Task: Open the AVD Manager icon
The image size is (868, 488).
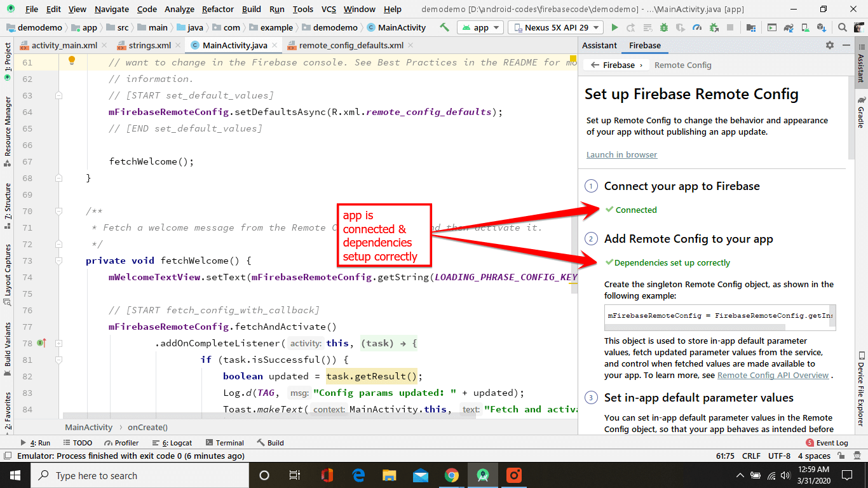Action: click(x=805, y=27)
